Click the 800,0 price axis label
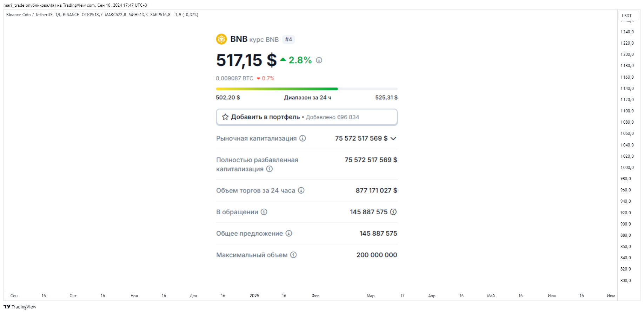Viewport: 644px width, 313px height. click(626, 281)
